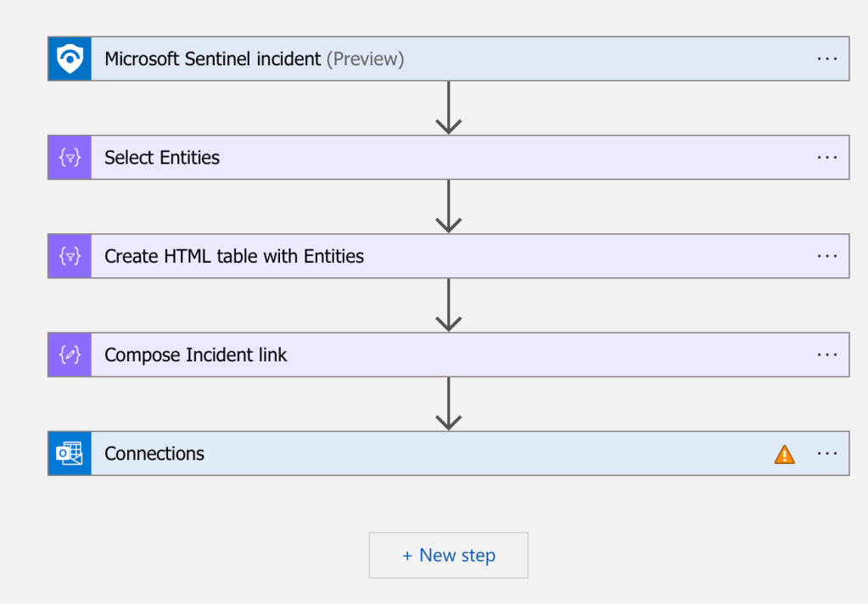Insert step via arrow above Connections step

(448, 404)
